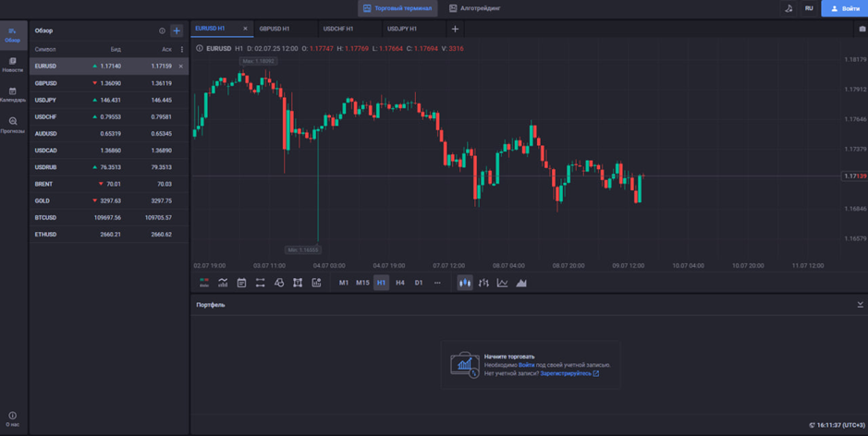This screenshot has width=868, height=436.
Task: Click the Символ column header
Action: pos(45,49)
